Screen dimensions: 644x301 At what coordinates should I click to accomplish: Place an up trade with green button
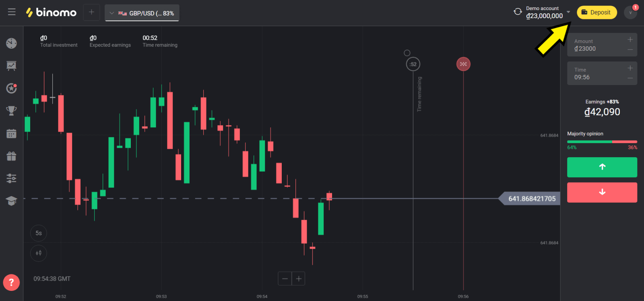pos(602,167)
